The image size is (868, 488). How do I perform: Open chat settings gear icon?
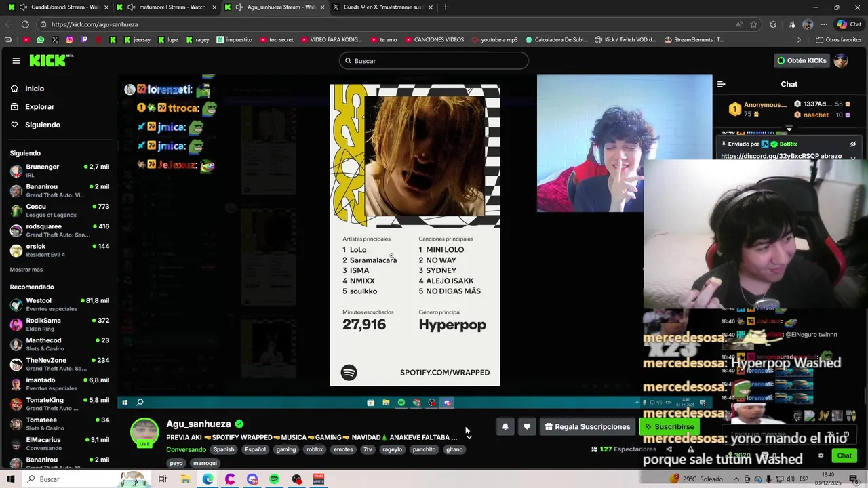821,455
